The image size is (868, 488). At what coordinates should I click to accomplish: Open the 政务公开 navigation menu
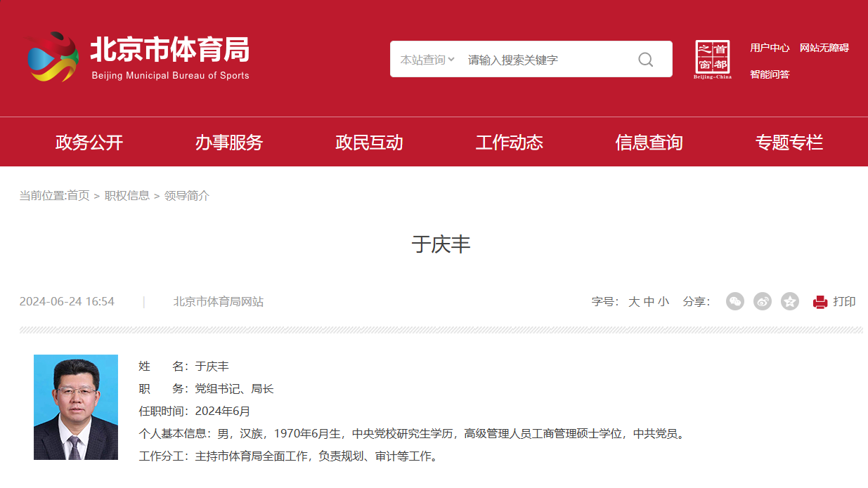coord(89,143)
